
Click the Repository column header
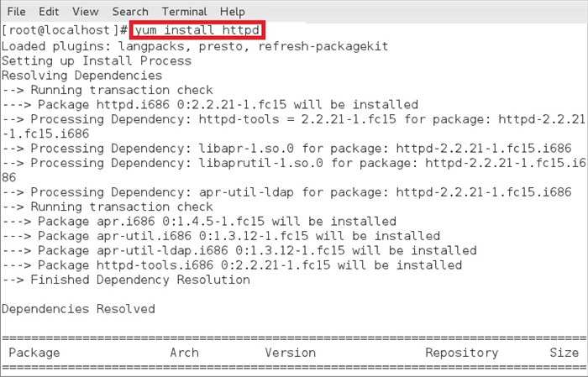click(462, 353)
